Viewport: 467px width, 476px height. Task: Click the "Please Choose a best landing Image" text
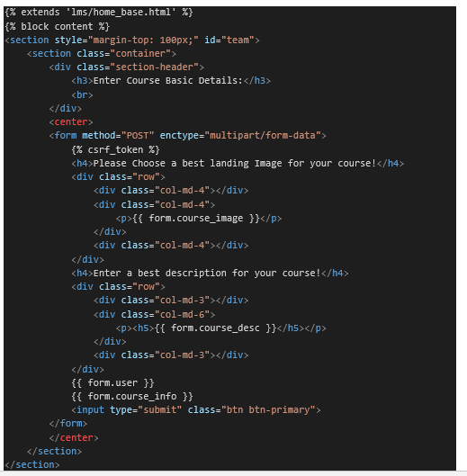(x=191, y=164)
